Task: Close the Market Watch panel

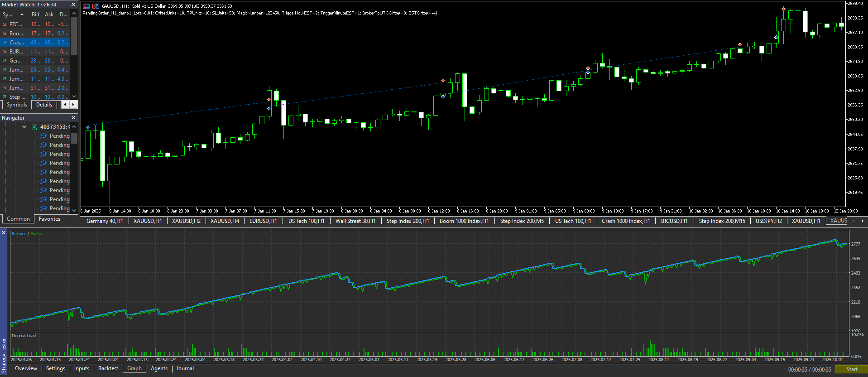Action: [x=73, y=5]
